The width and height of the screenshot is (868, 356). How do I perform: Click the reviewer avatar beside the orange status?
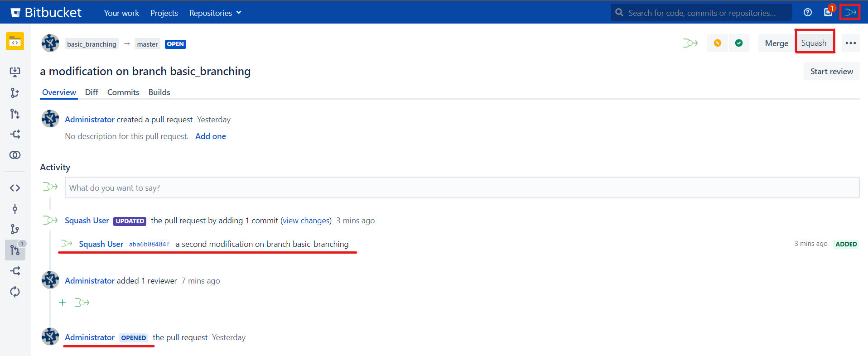tap(690, 43)
